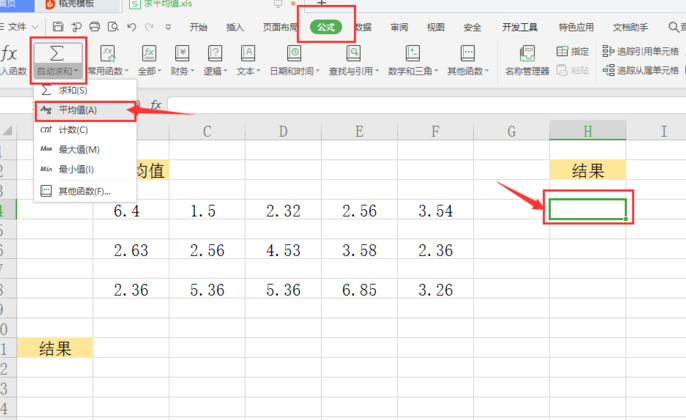Screen dimensions: 686x420
Task: Choose 平均值(A) average option
Action: click(85, 110)
